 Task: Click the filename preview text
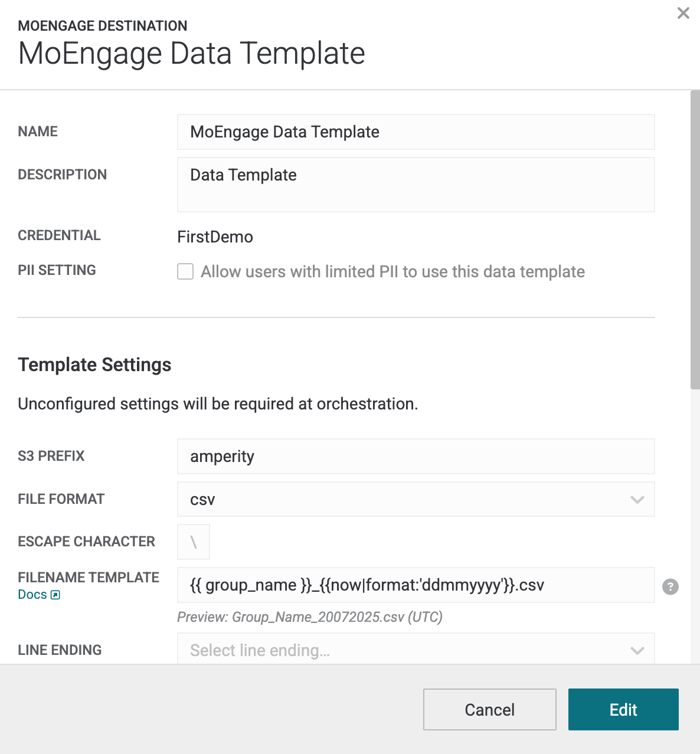[310, 617]
